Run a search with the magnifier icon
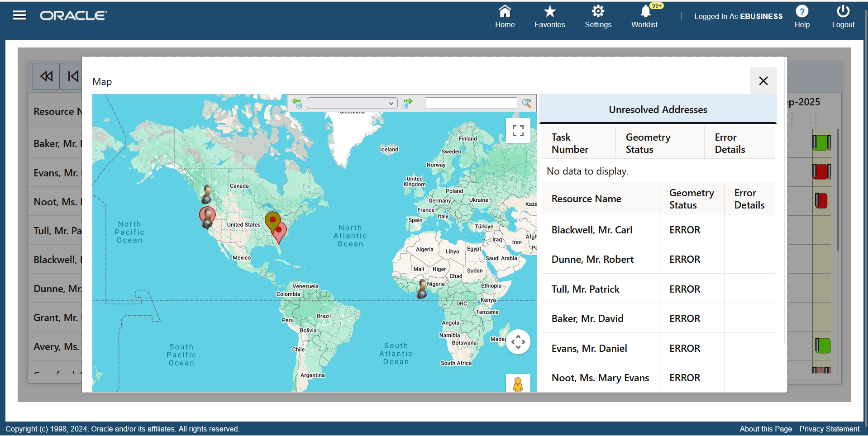 point(526,103)
